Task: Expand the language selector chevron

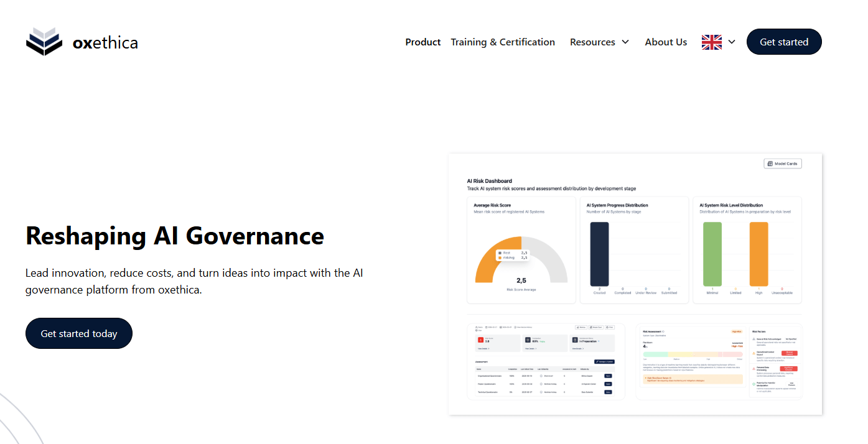Action: coord(732,42)
